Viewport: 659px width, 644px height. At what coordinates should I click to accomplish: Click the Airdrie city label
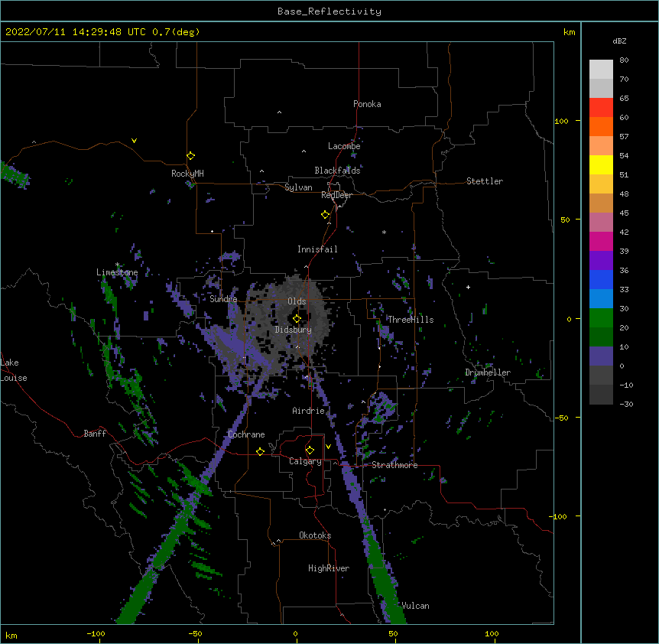pyautogui.click(x=309, y=411)
